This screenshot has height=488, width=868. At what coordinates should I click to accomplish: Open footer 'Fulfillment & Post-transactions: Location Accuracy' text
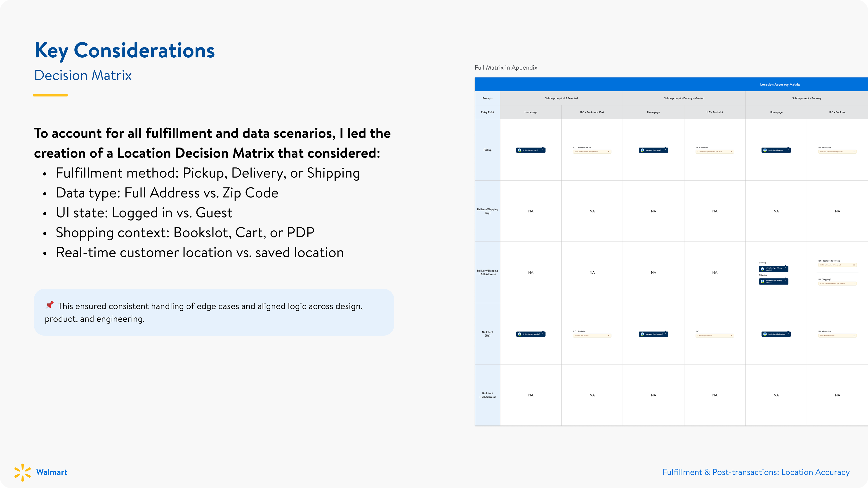(x=756, y=472)
